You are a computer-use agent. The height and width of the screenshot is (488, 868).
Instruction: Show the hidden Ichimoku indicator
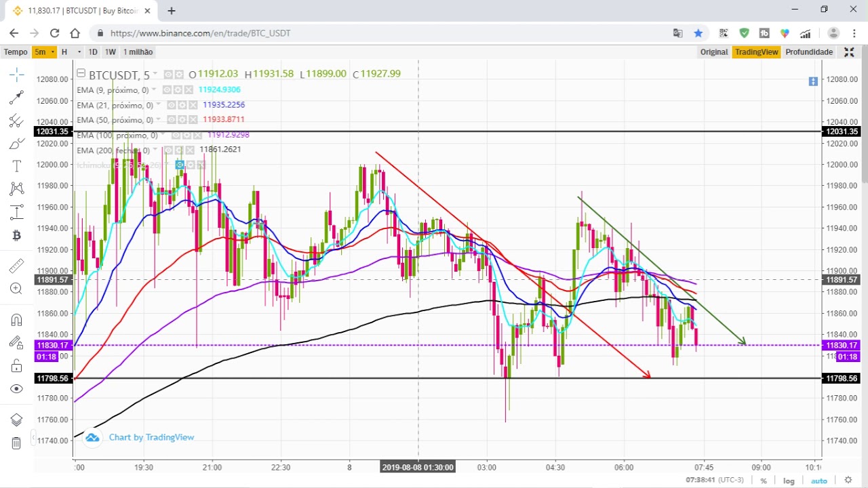tap(180, 165)
